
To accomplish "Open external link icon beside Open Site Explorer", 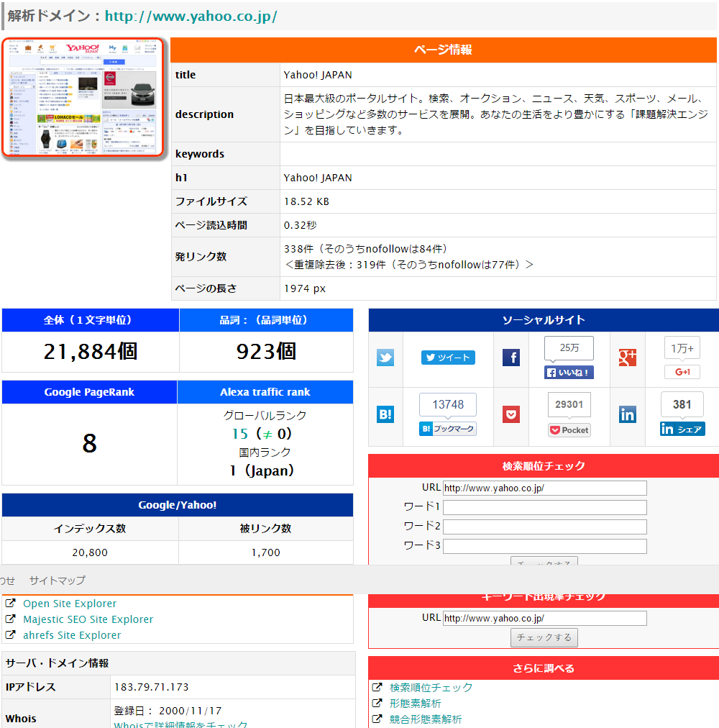I will tap(10, 603).
